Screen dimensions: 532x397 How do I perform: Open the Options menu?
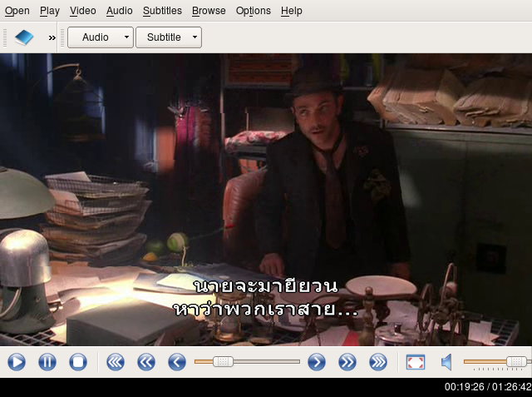253,11
